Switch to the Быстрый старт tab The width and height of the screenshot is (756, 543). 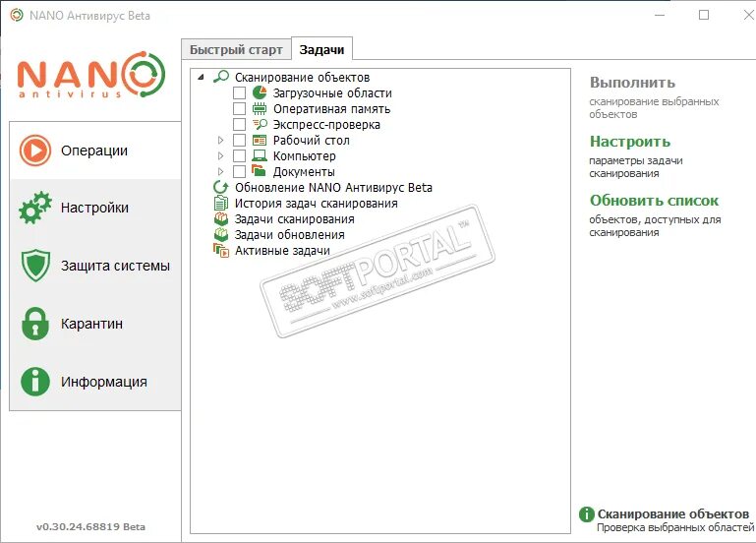click(x=236, y=49)
